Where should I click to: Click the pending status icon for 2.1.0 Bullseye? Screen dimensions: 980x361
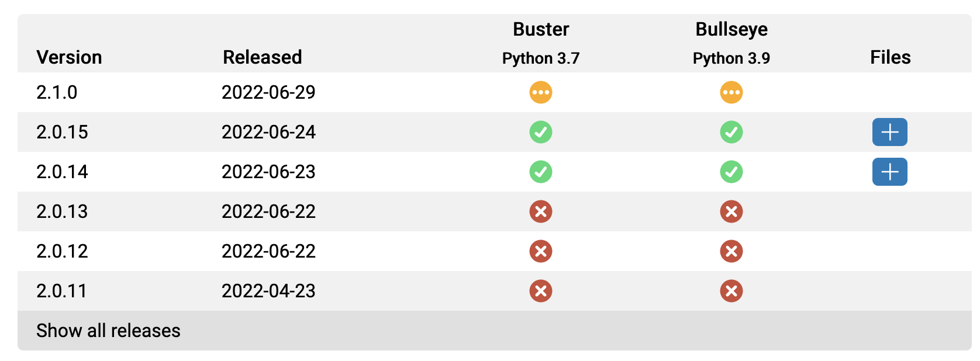click(731, 92)
